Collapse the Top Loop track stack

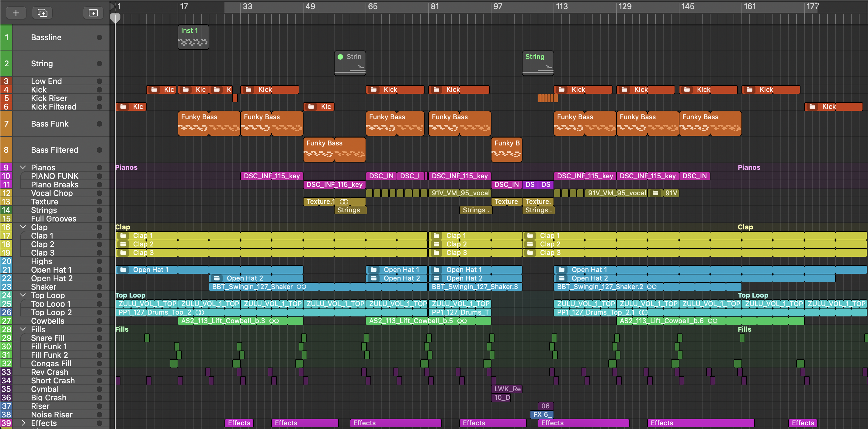point(23,295)
